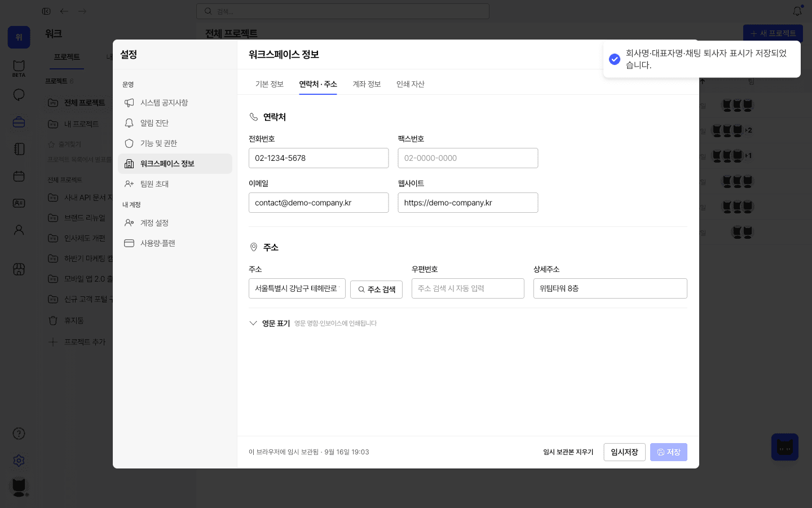Open the settings gear in left rail
The width and height of the screenshot is (812, 508).
point(19,461)
